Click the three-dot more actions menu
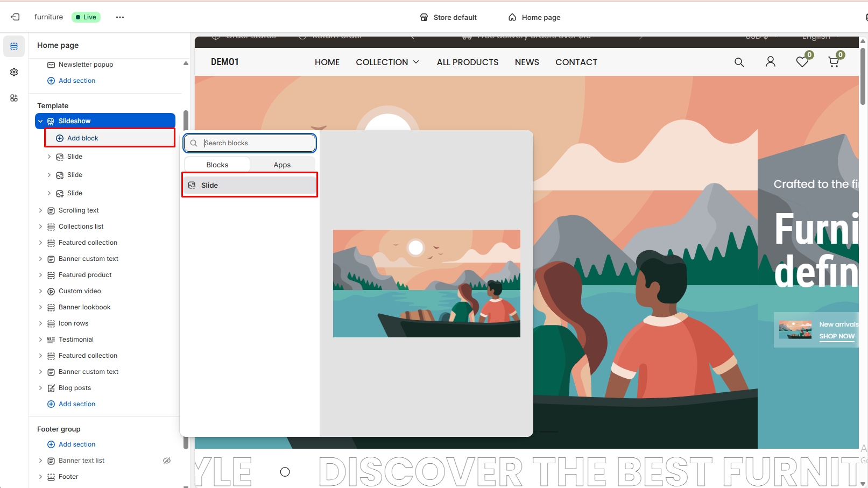The width and height of the screenshot is (868, 488). [x=120, y=17]
